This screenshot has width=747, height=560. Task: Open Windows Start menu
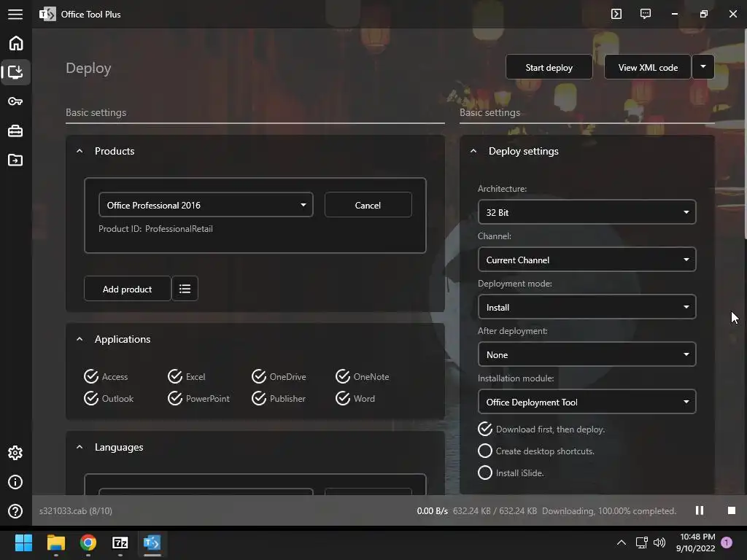tap(23, 542)
